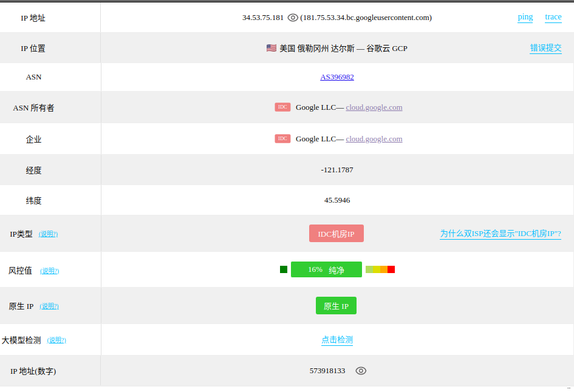Open the trace link
This screenshot has width=574, height=392.
(553, 17)
